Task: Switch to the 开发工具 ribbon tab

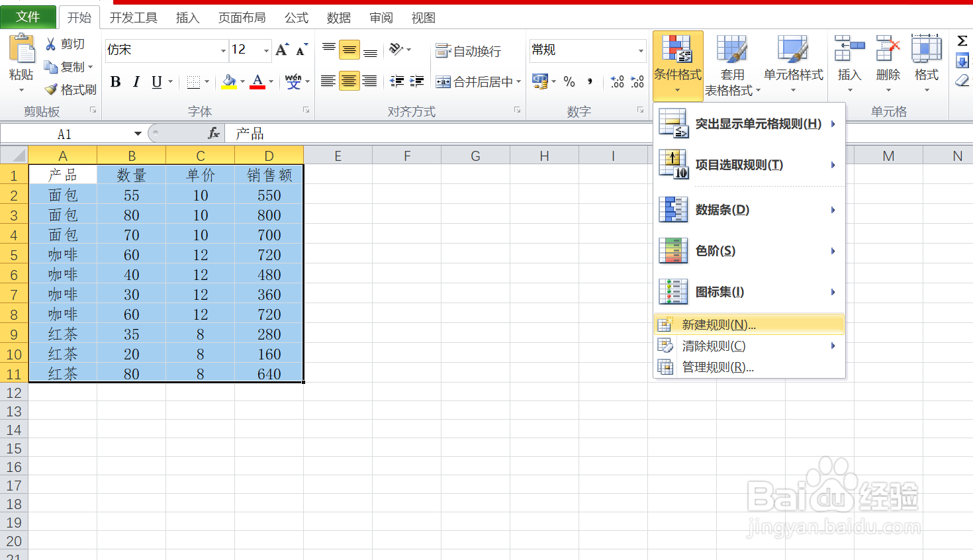Action: coord(133,18)
